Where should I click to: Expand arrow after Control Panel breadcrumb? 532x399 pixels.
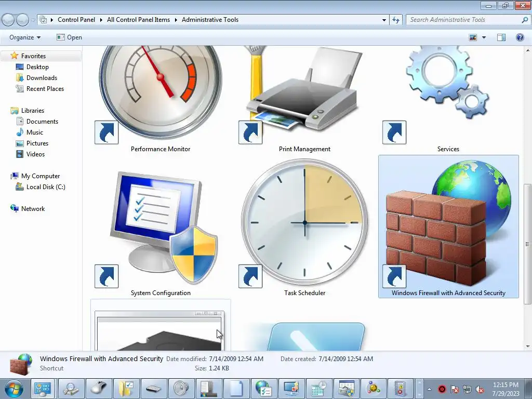[x=101, y=20]
